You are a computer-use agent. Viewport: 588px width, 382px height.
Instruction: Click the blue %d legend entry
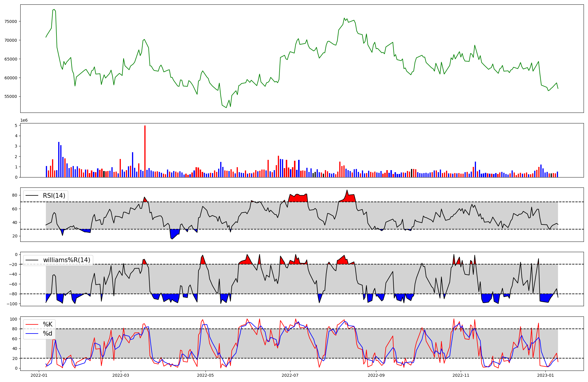[47, 334]
